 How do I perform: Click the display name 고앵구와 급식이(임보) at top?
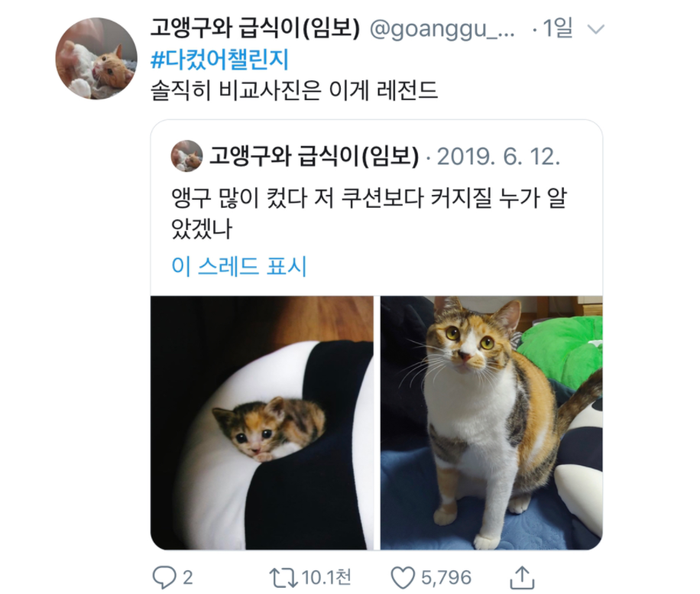(x=255, y=28)
